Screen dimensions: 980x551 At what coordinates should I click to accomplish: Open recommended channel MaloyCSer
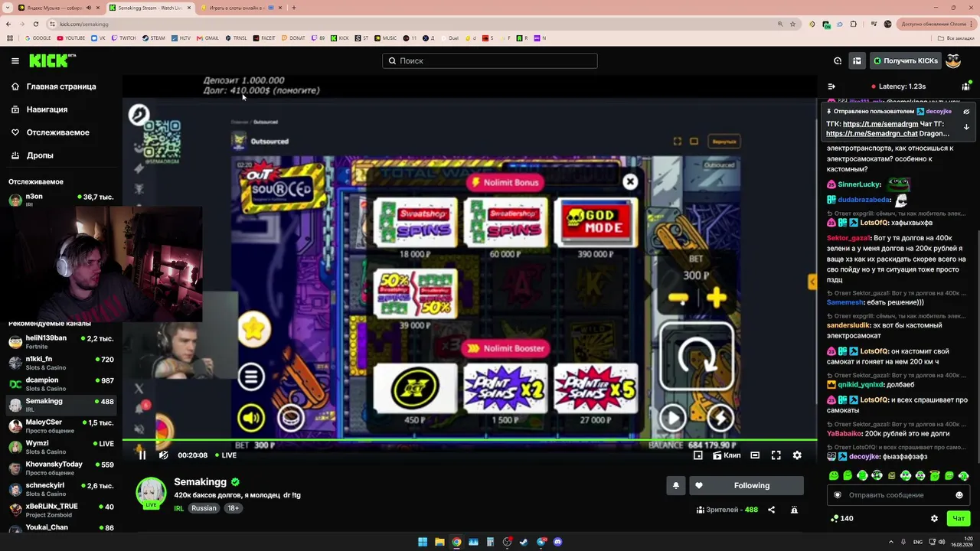[61, 425]
